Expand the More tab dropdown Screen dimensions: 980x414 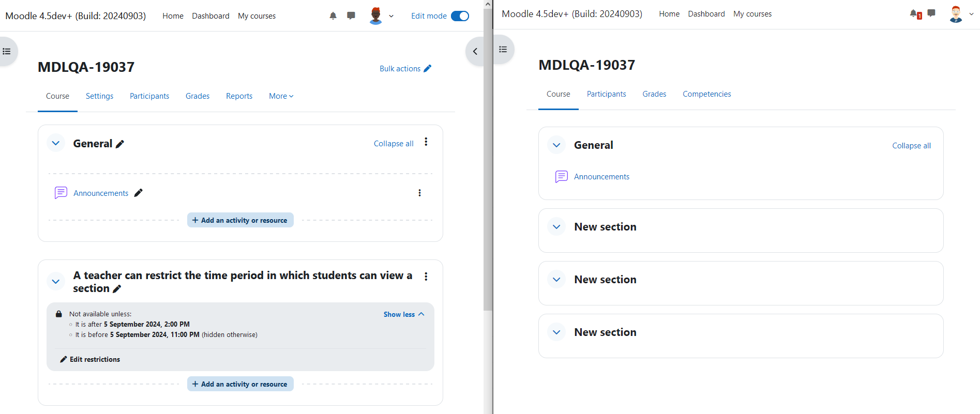tap(281, 96)
